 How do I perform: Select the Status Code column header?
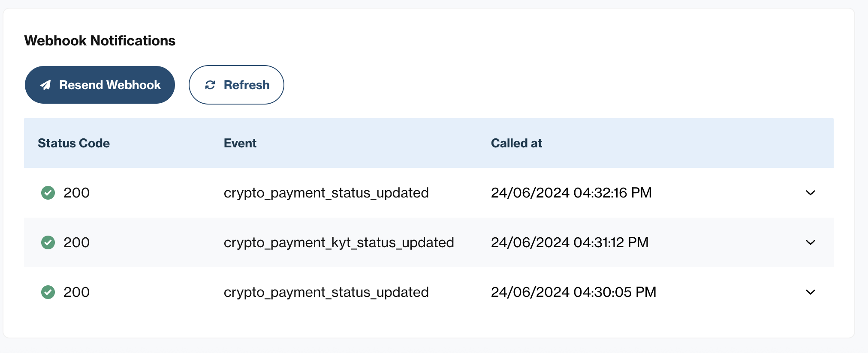click(74, 143)
